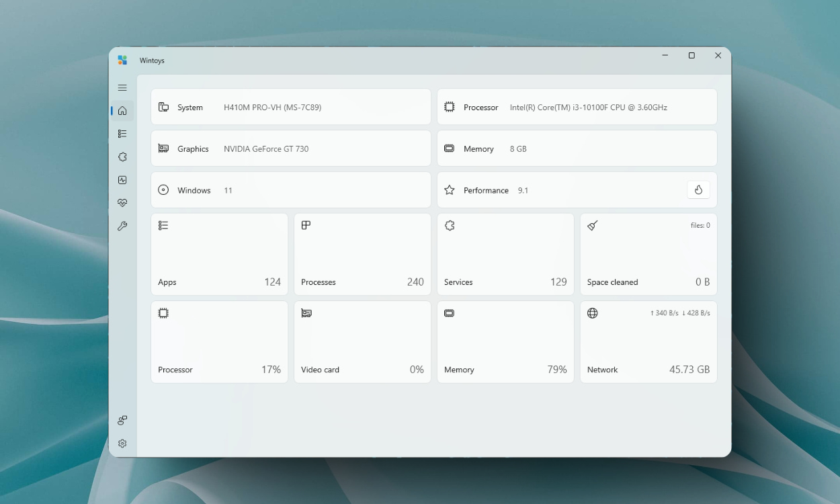Click the System info card H410M PRO-VH
This screenshot has height=504, width=840.
pos(290,107)
